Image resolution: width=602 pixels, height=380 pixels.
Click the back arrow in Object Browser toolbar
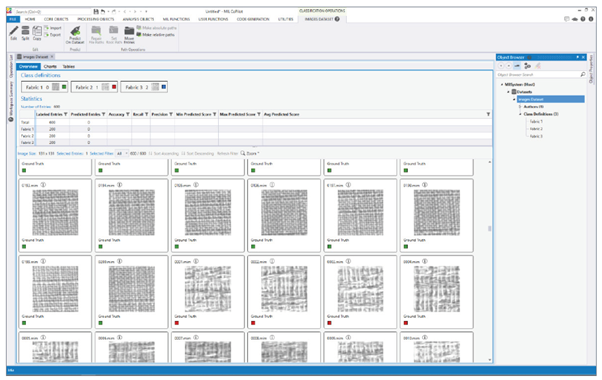pyautogui.click(x=501, y=66)
